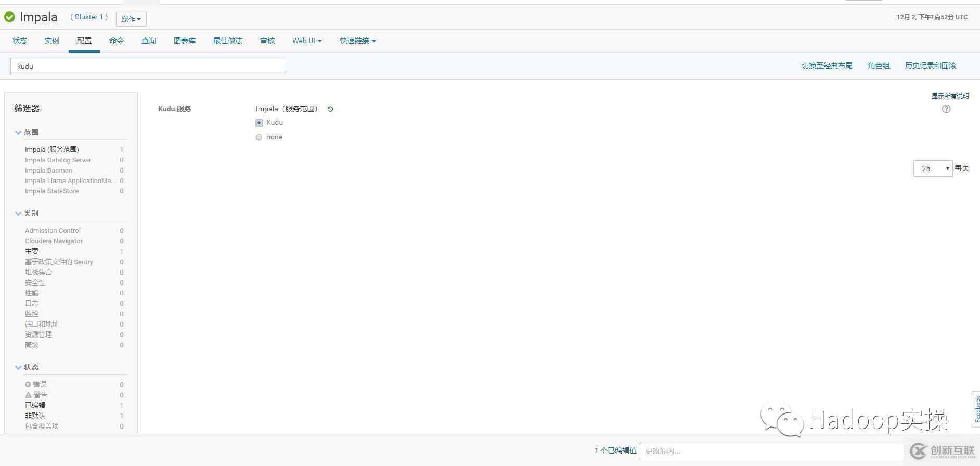Click the green Impala health status icon
The height and width of the screenshot is (466, 980).
(9, 17)
